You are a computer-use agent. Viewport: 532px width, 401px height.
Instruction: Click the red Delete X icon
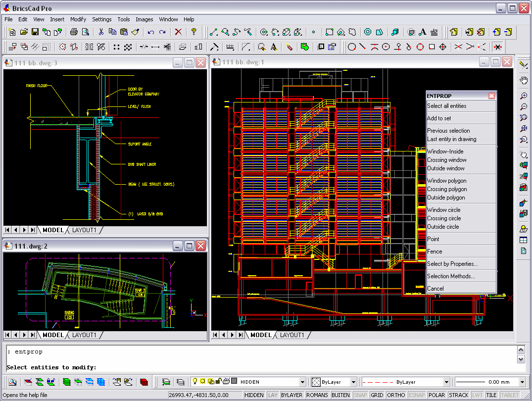click(178, 32)
